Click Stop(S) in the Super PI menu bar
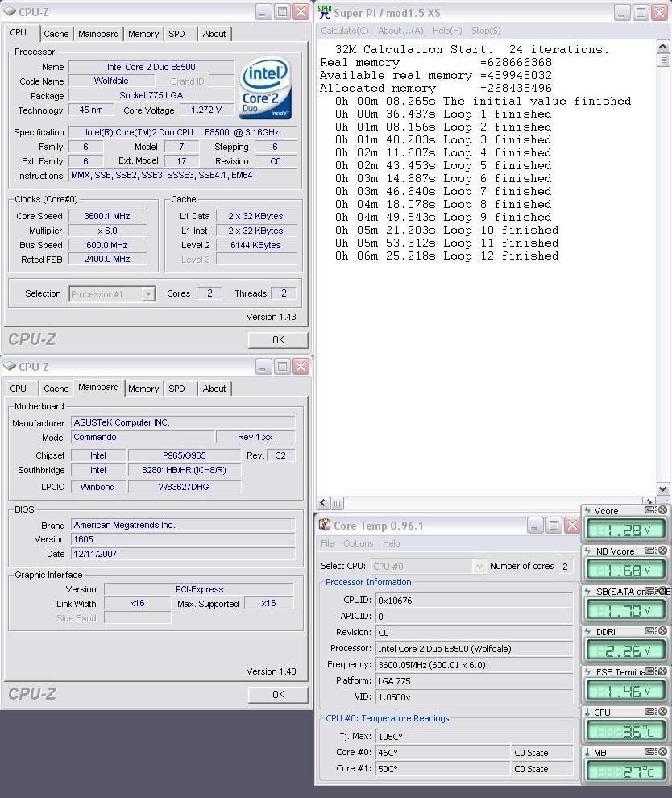672x798 pixels. tap(486, 31)
